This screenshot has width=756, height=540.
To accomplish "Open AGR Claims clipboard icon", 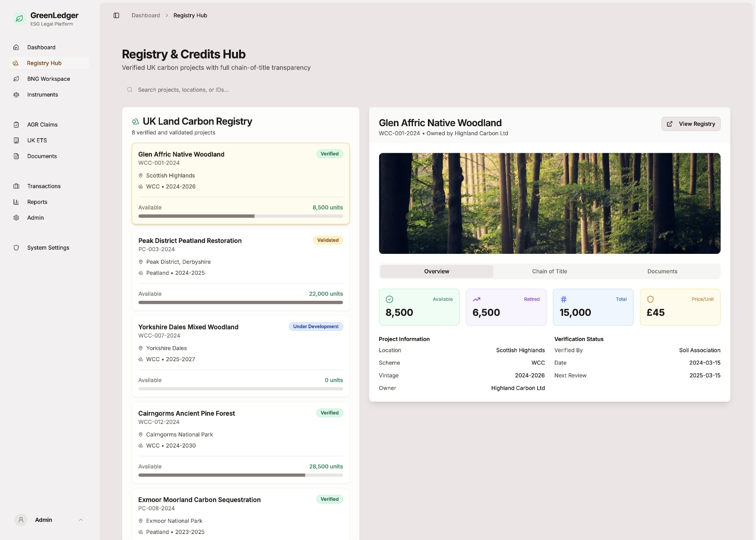I will point(16,124).
